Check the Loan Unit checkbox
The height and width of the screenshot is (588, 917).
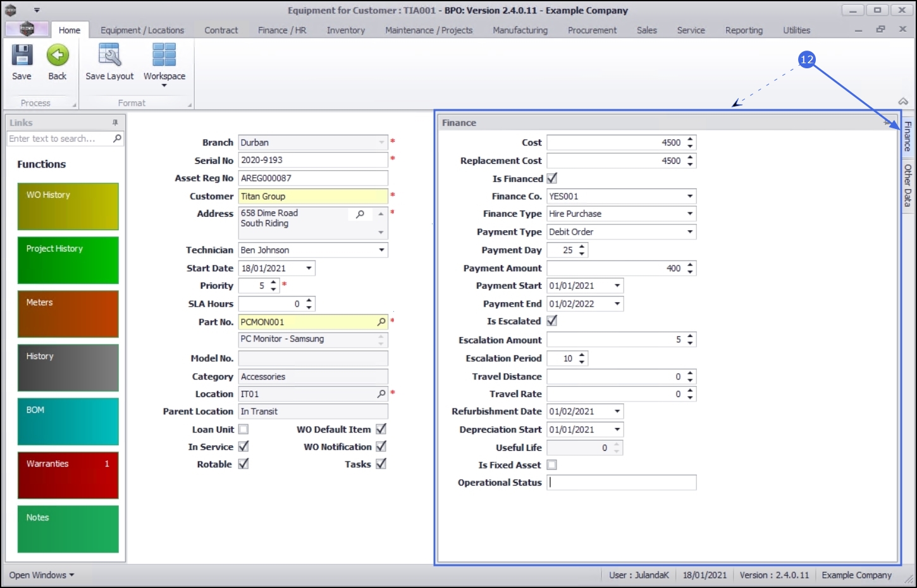[243, 429]
